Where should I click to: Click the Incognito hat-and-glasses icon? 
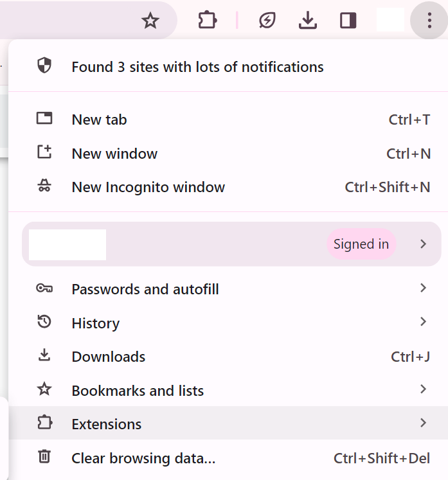click(x=44, y=186)
